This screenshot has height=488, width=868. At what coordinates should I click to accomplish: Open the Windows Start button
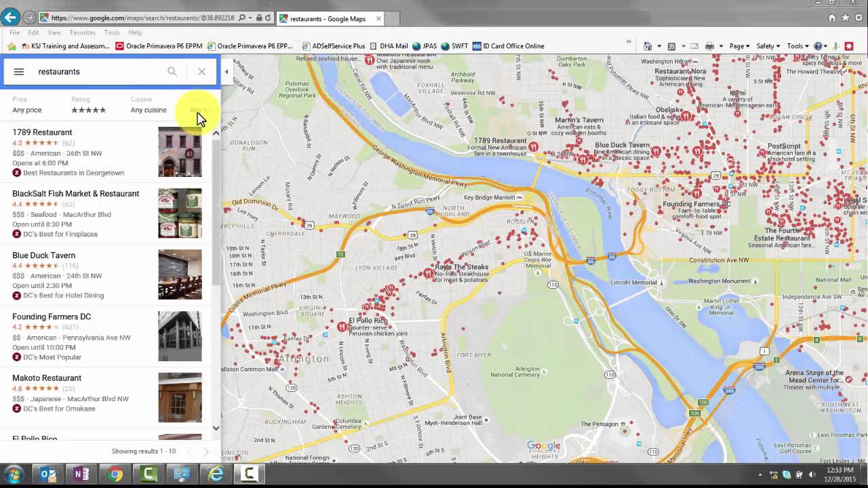pos(14,474)
